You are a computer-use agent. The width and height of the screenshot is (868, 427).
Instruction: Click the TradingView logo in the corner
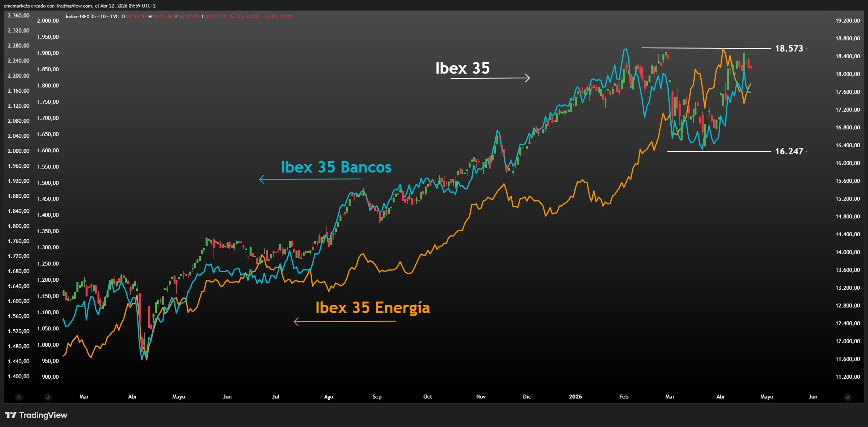coord(36,415)
